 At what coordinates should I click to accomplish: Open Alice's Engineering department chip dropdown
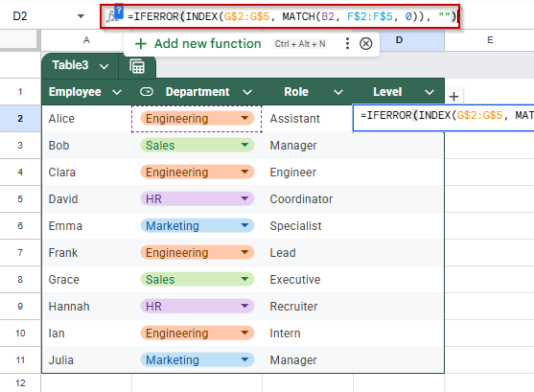click(x=244, y=118)
